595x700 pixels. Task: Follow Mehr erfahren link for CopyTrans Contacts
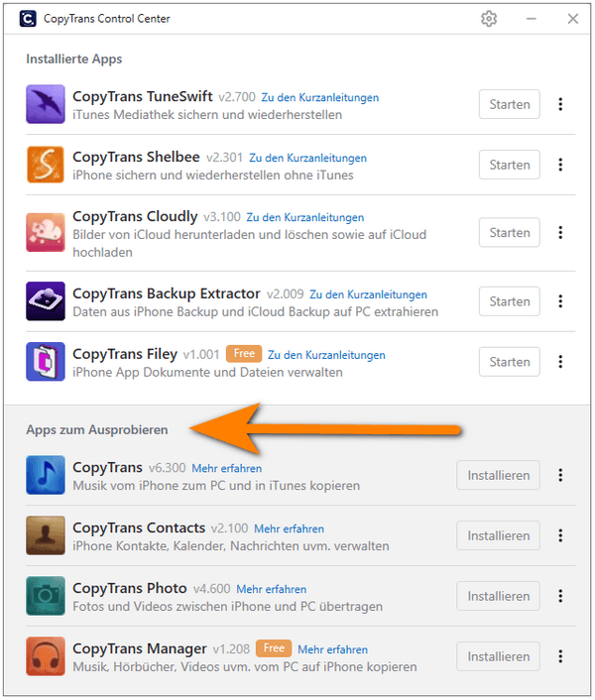[290, 528]
